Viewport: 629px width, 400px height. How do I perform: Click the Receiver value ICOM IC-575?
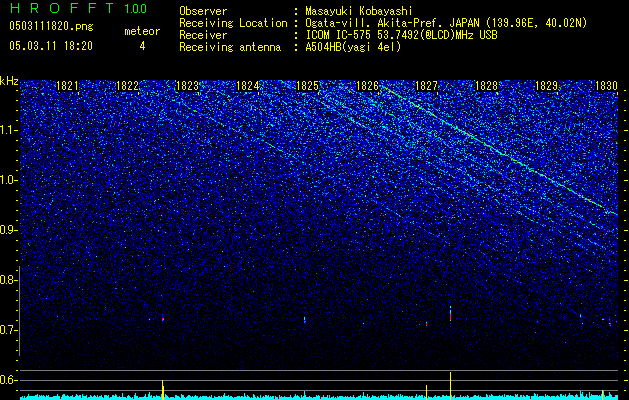[x=339, y=35]
